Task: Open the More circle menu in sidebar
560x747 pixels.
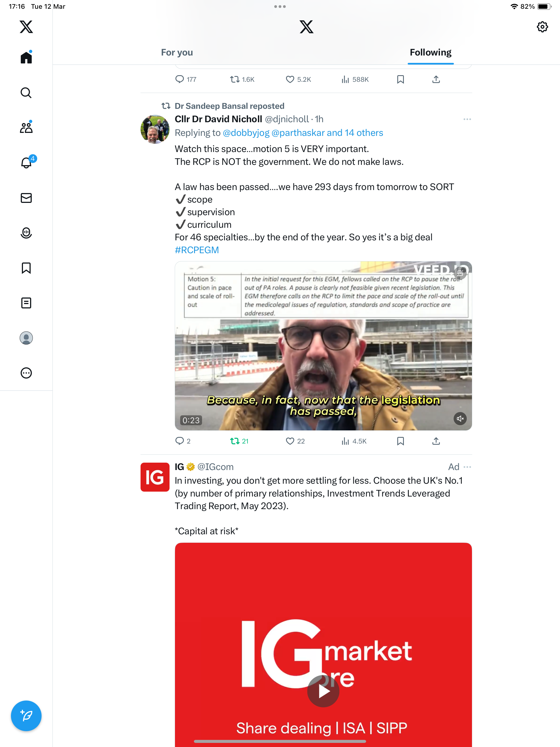Action: (x=26, y=373)
